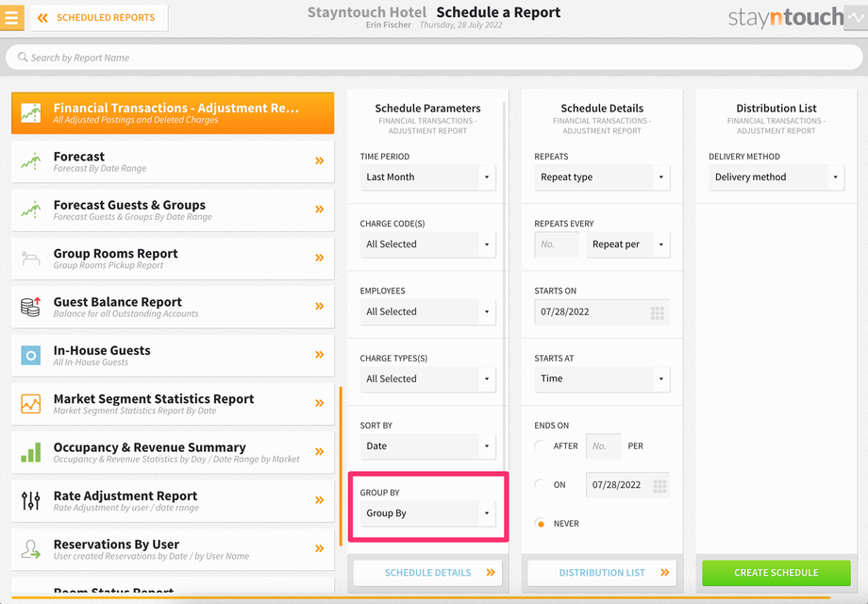Click the Ends After number field
Image resolution: width=868 pixels, height=604 pixels.
(x=604, y=446)
